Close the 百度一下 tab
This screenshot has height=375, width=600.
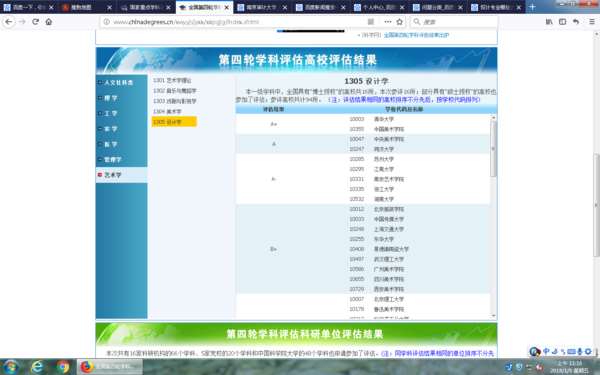coord(51,7)
